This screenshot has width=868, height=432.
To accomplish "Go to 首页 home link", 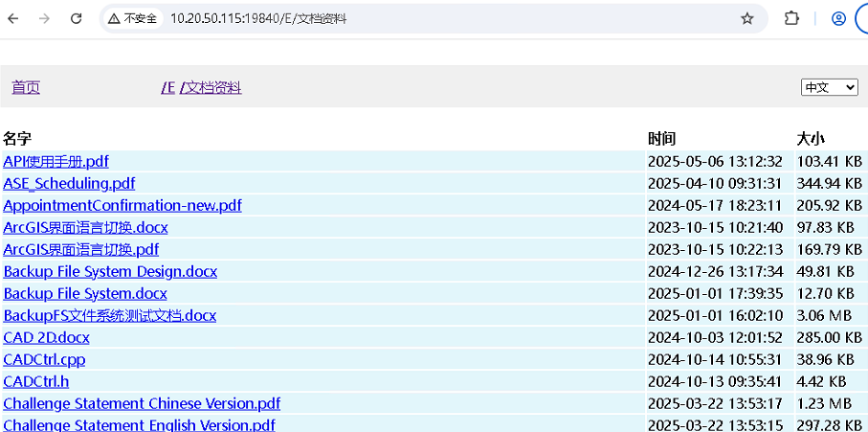I will pos(26,88).
